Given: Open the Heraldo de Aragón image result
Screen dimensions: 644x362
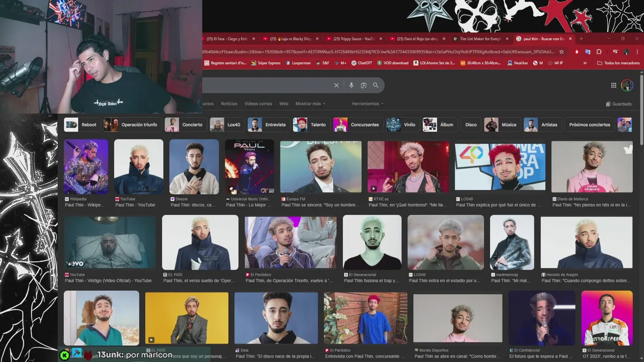Looking at the screenshot, I should coord(586,242).
